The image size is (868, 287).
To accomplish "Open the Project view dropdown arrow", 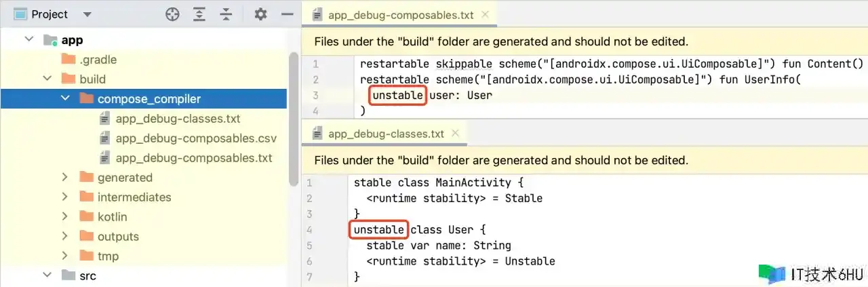I will pyautogui.click(x=87, y=14).
